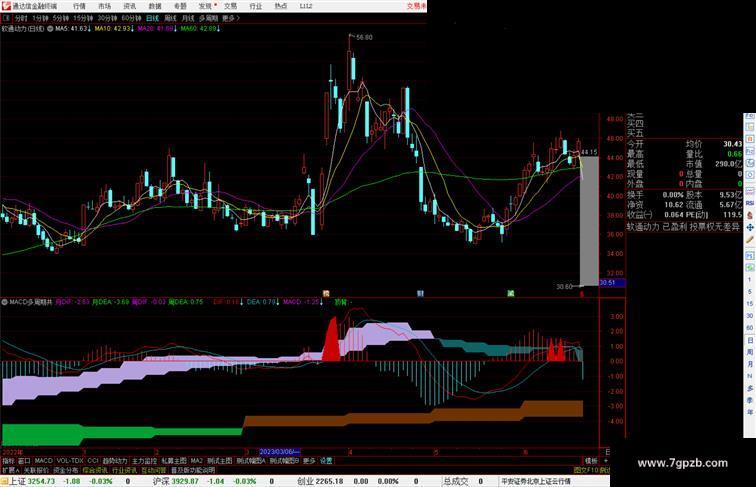
Task: Select the 15分钟 period tab
Action: click(x=83, y=18)
